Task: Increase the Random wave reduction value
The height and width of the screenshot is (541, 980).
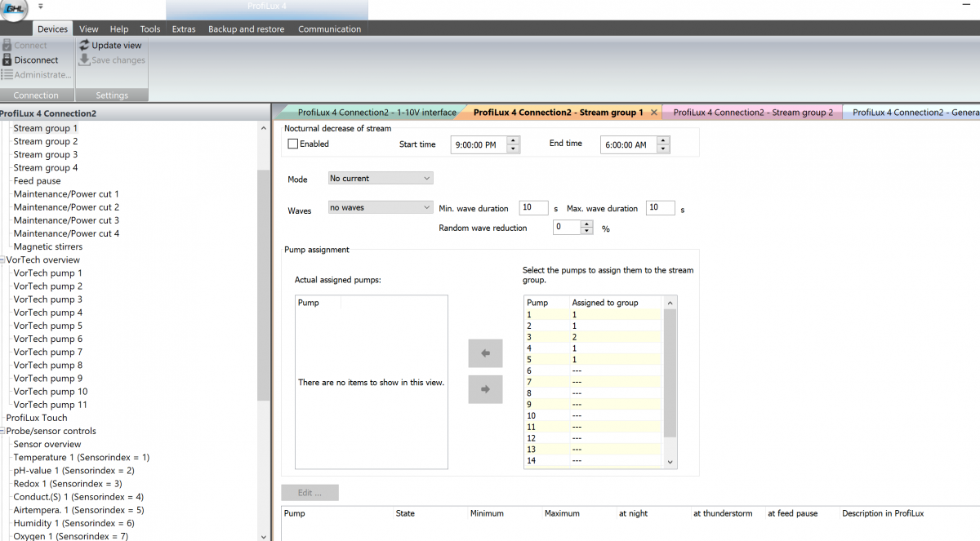Action: [x=586, y=224]
